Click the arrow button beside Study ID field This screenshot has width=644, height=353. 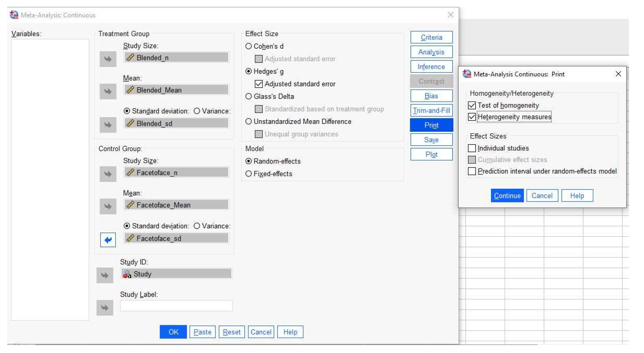tap(105, 275)
